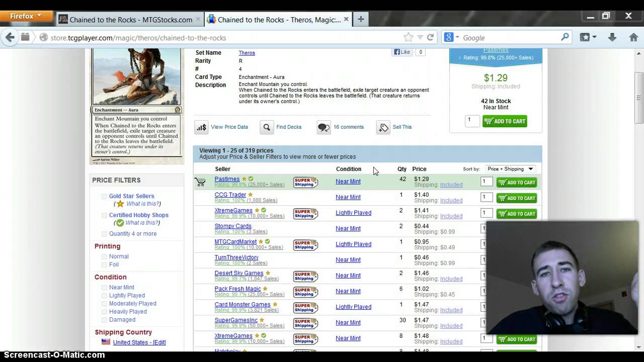Add the XtremeGames Lightly Played listing to cart
Viewport: 644px width, 362px height.
(x=517, y=214)
